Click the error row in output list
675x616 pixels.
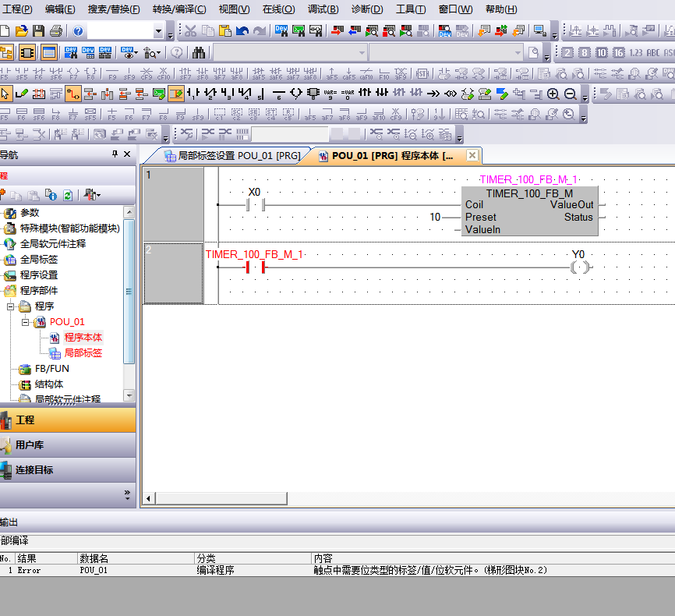[234, 570]
